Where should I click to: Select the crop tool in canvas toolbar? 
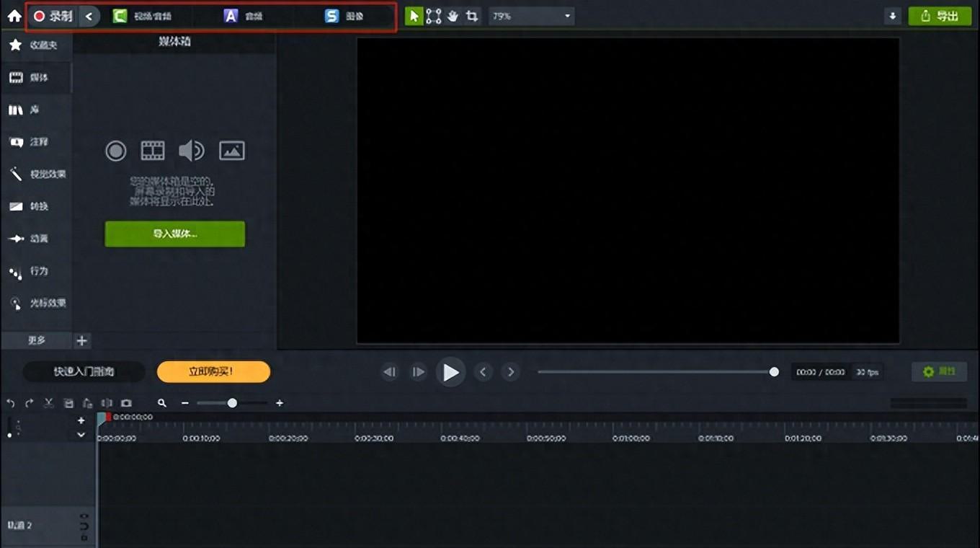pos(472,16)
